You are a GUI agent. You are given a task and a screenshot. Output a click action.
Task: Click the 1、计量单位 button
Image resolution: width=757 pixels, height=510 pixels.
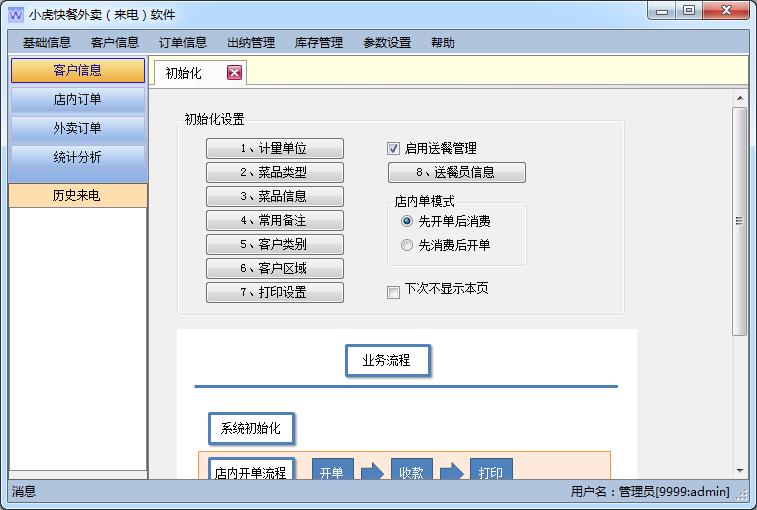tap(274, 149)
